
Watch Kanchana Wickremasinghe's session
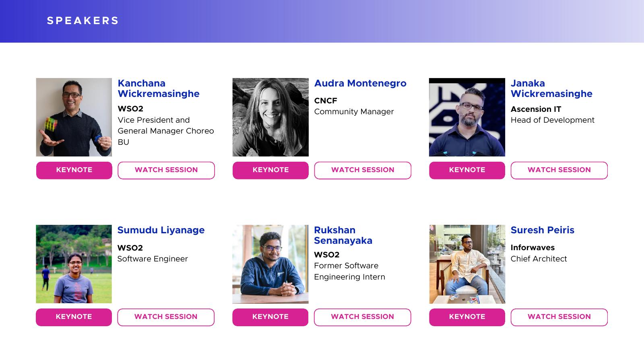166,170
